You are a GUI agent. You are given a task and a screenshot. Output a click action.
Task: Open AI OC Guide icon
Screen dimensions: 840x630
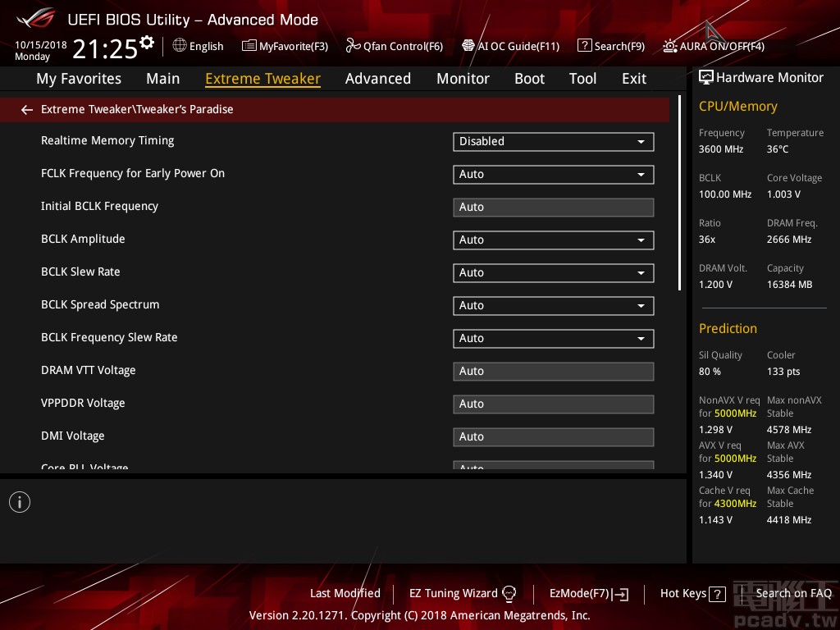468,46
